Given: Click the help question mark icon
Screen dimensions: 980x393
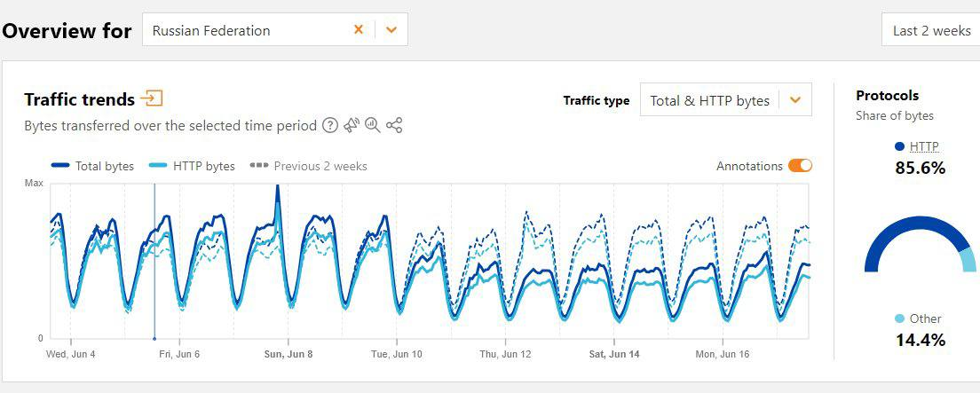Looking at the screenshot, I should [x=330, y=126].
